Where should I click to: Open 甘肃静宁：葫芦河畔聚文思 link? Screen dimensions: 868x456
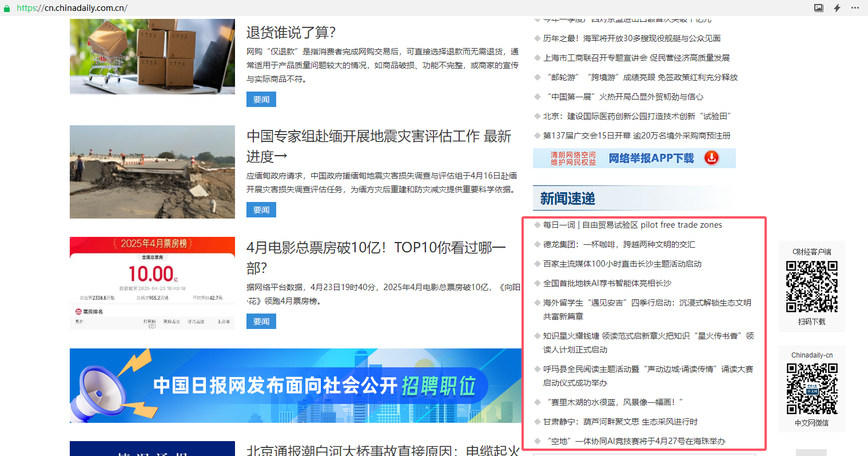(x=620, y=422)
